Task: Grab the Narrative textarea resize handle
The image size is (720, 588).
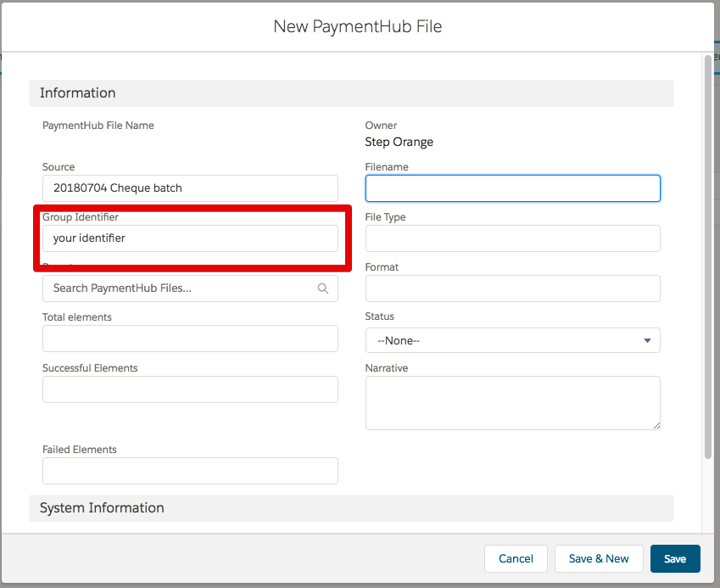Action: tap(655, 424)
